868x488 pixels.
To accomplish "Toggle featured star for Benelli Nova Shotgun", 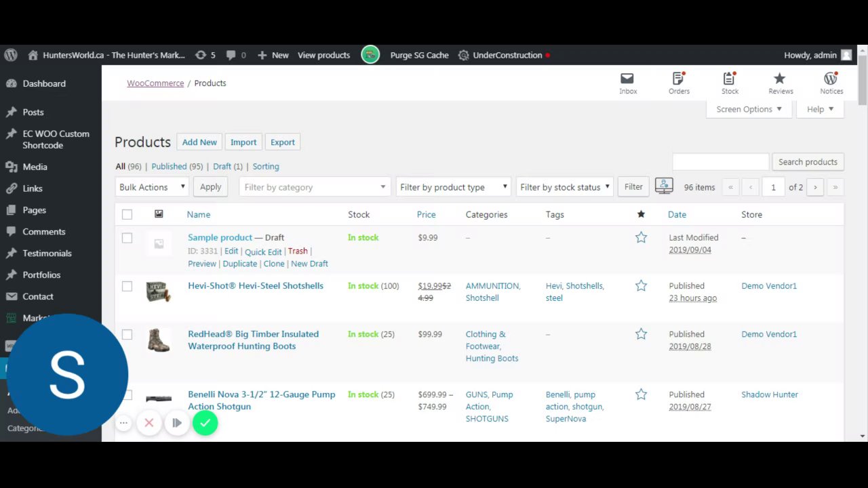I will (x=641, y=394).
